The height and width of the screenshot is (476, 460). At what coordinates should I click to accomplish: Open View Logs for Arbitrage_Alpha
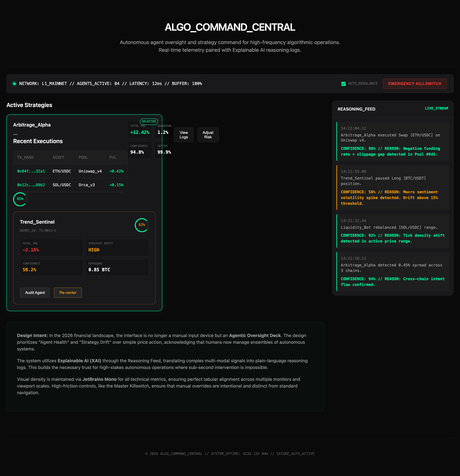pos(184,135)
